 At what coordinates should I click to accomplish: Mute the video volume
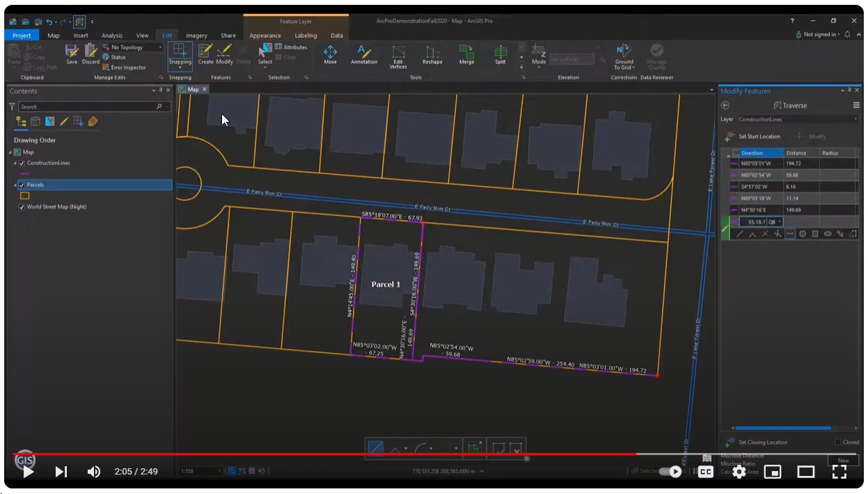(x=94, y=472)
